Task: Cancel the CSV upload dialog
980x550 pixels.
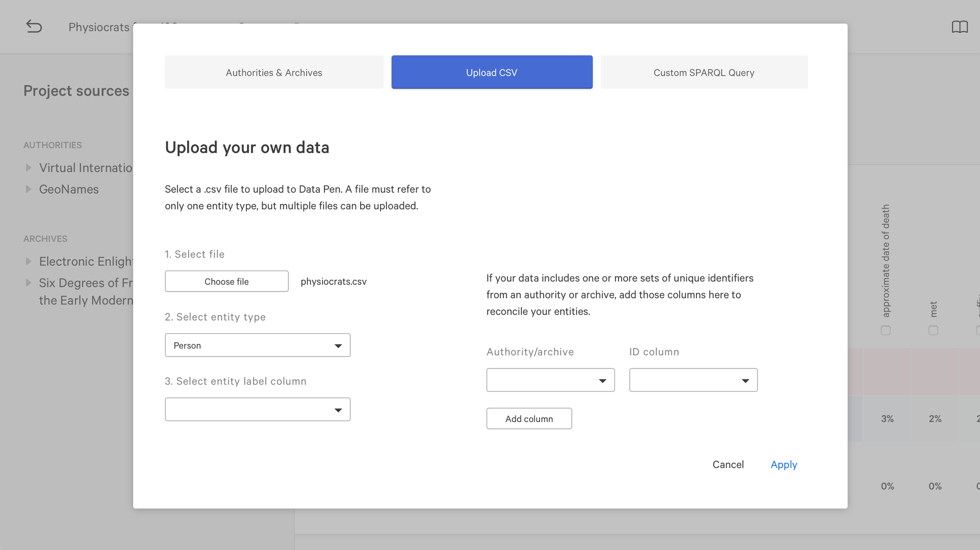Action: click(728, 464)
